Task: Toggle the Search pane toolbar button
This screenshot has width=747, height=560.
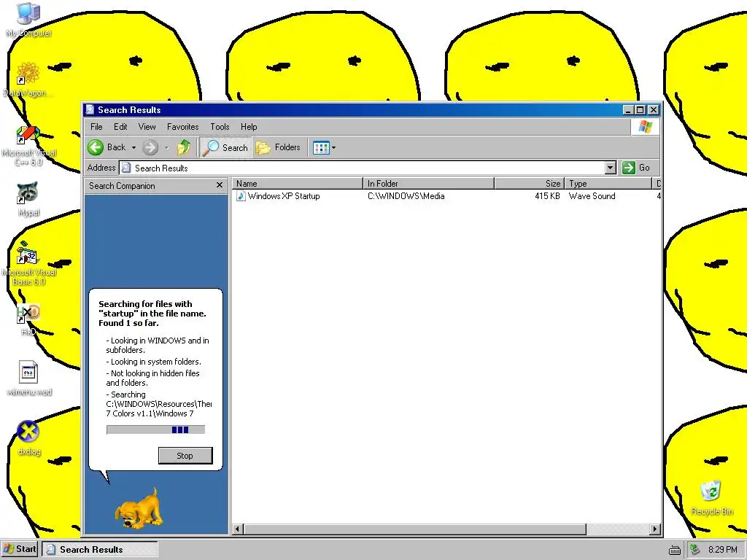Action: (x=225, y=147)
